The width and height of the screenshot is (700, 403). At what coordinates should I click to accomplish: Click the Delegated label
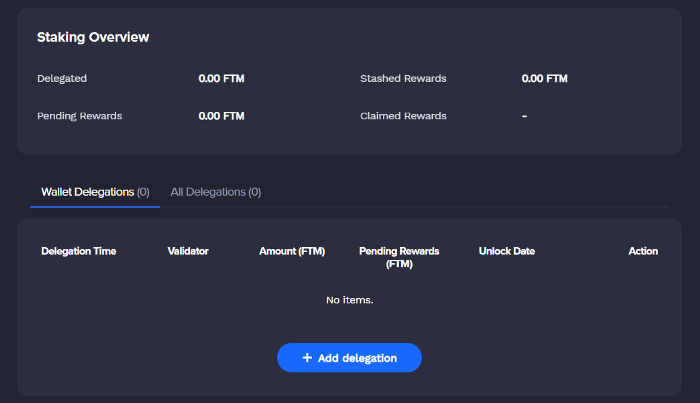62,79
